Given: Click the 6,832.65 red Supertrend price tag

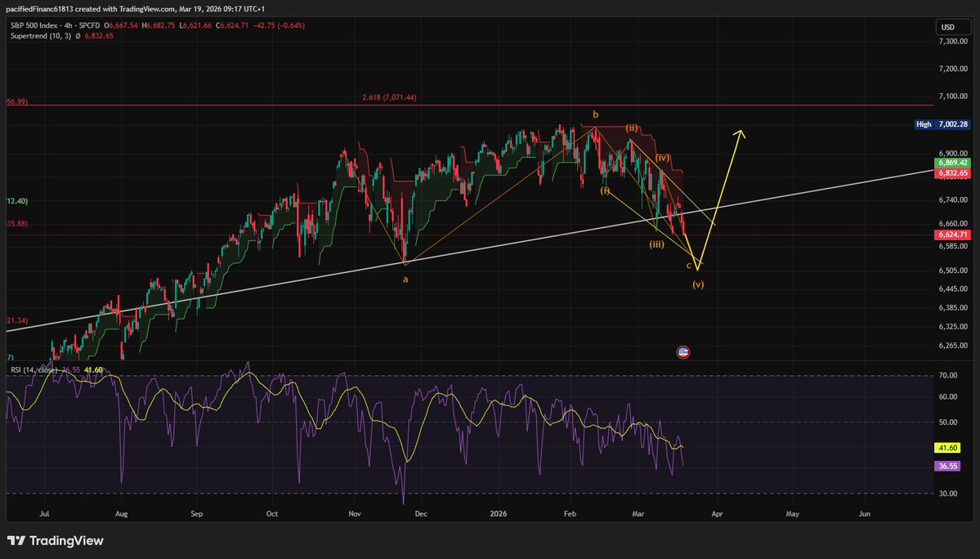Looking at the screenshot, I should [x=952, y=173].
